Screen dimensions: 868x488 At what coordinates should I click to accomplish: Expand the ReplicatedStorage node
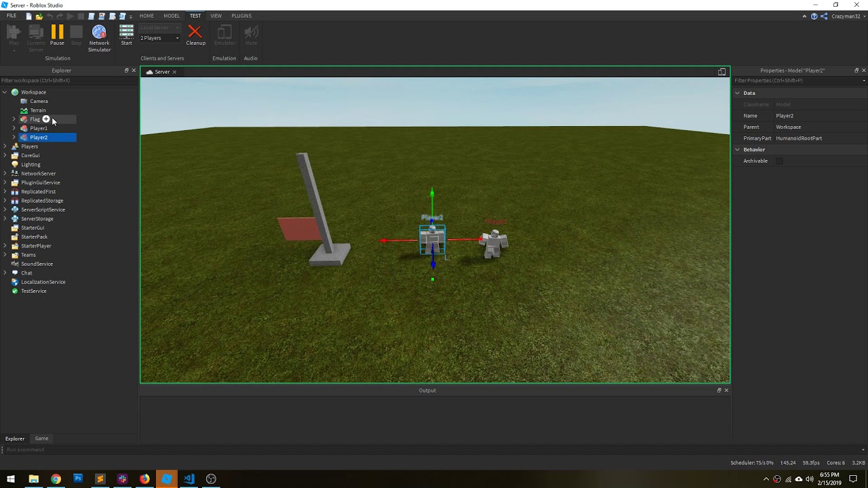tap(5, 201)
